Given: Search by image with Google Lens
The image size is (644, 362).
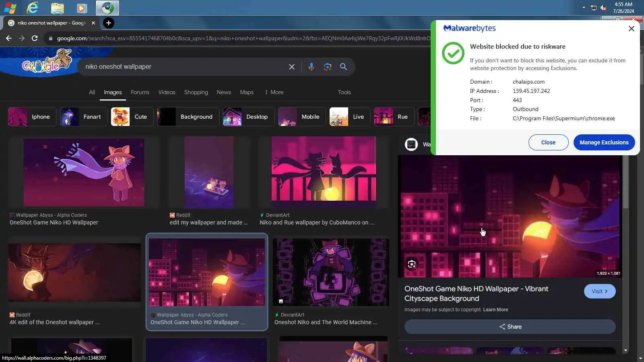Looking at the screenshot, I should [x=328, y=67].
